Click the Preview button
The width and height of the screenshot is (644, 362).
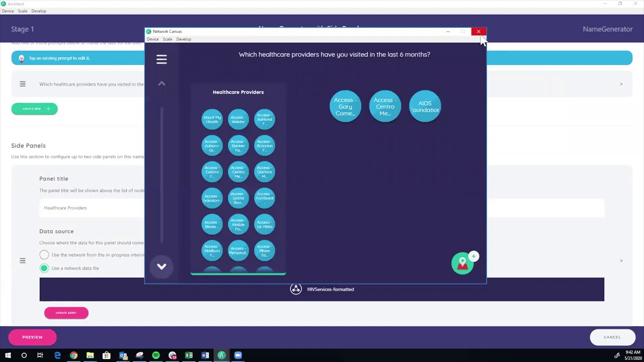point(32,337)
